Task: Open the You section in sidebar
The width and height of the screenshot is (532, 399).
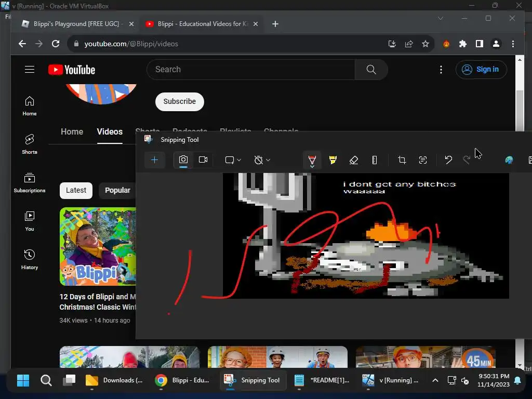Action: coord(30,221)
